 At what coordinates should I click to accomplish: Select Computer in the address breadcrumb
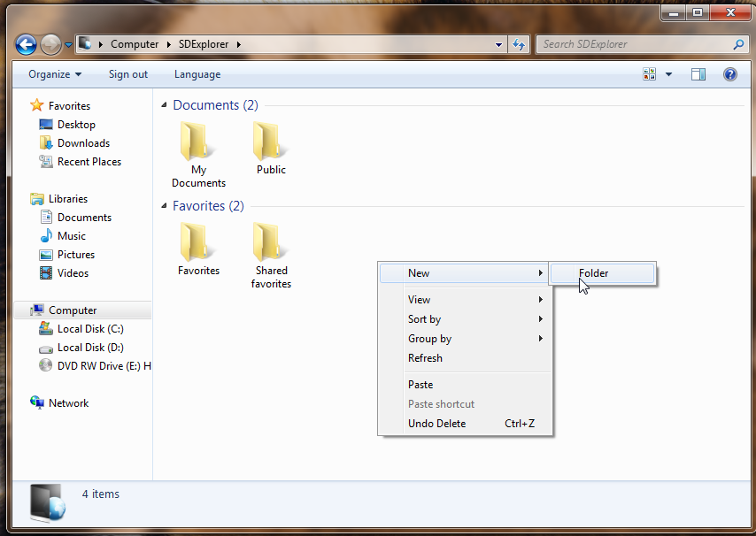pyautogui.click(x=135, y=44)
